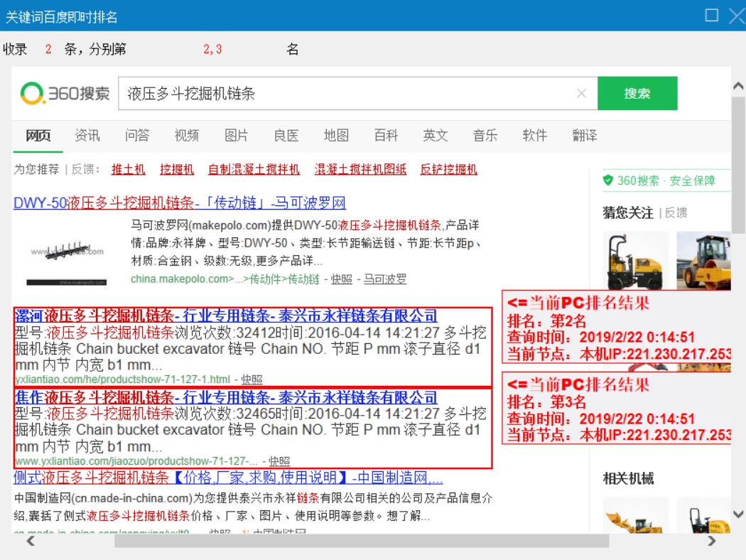
Task: Click the search field containing 液压多斗挖掘机链条
Action: coord(358,93)
